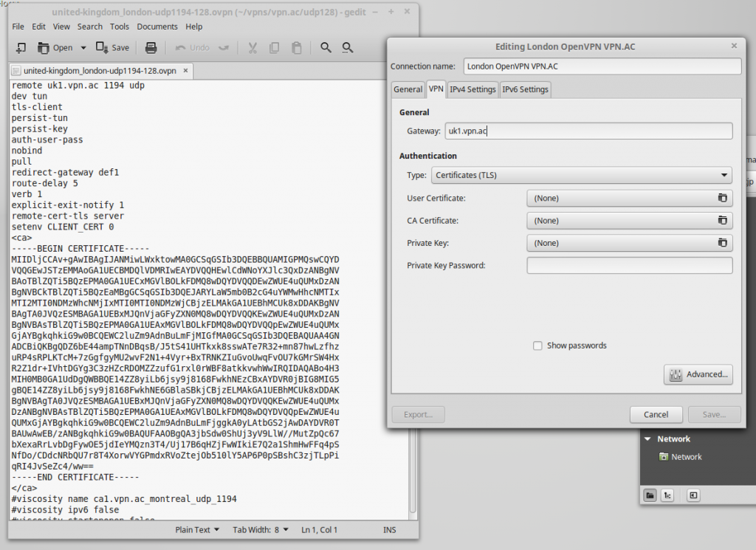The height and width of the screenshot is (550, 756).
Task: Click Save in the VPN editor
Action: click(x=714, y=415)
